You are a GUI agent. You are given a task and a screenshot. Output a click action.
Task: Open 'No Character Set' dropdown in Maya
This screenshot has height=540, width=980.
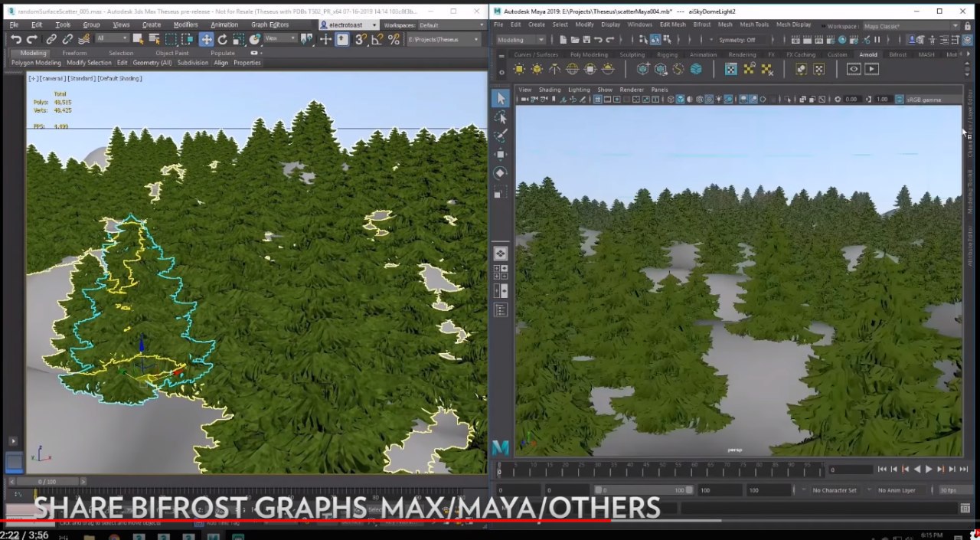[x=836, y=490]
